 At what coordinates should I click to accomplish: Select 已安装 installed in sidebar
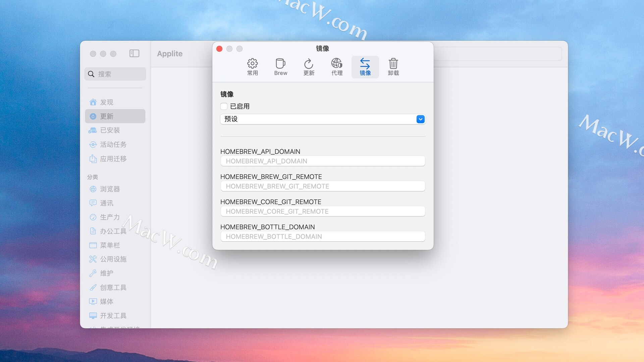click(110, 130)
